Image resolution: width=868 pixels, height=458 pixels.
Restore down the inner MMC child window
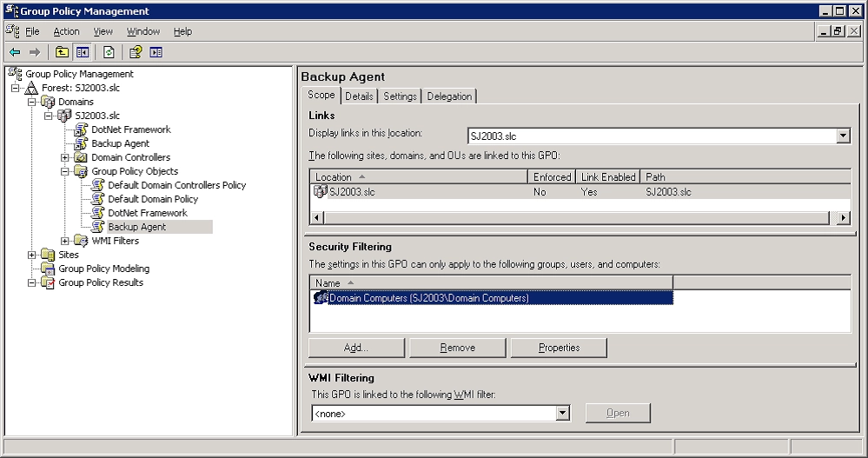click(x=838, y=31)
